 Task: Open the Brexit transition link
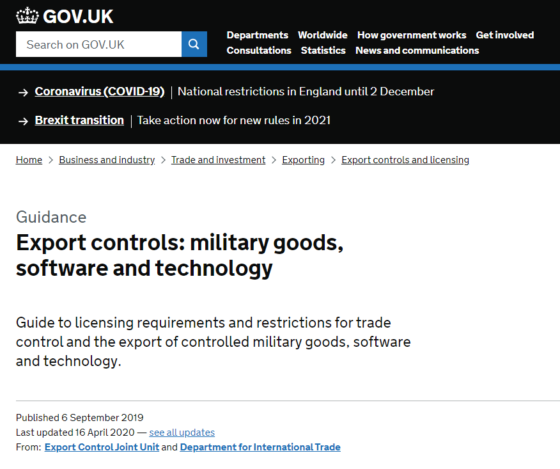[x=79, y=120]
